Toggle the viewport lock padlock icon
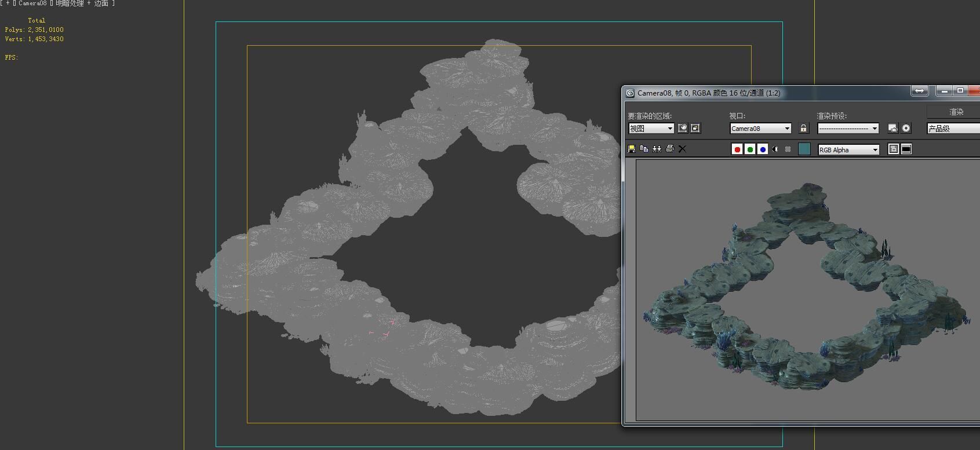The image size is (980, 450). point(803,128)
